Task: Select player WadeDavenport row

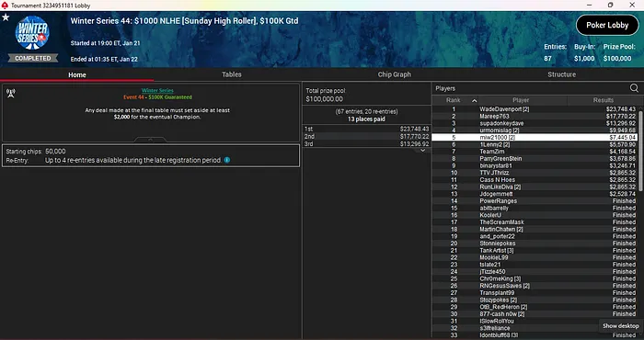Action: (x=535, y=109)
